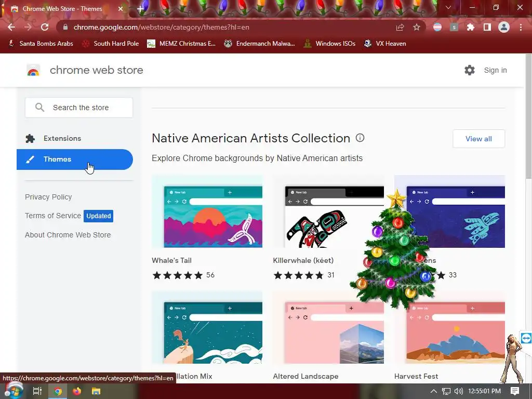The image size is (532, 399).
Task: Share this page via address bar icon
Action: [x=400, y=27]
